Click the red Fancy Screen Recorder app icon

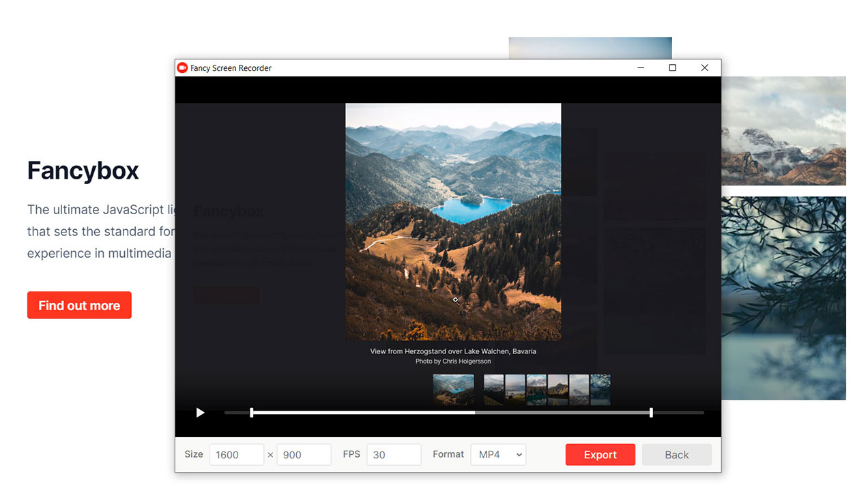pos(182,68)
